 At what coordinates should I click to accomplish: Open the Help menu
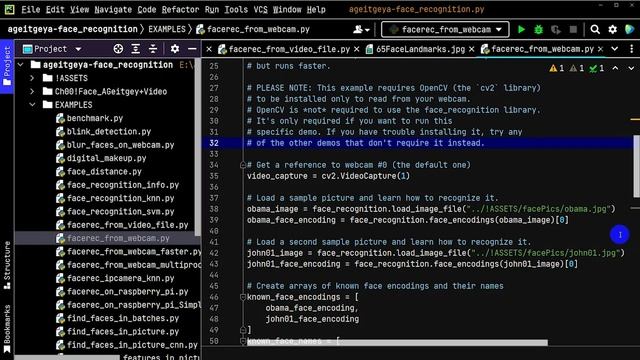[316, 9]
